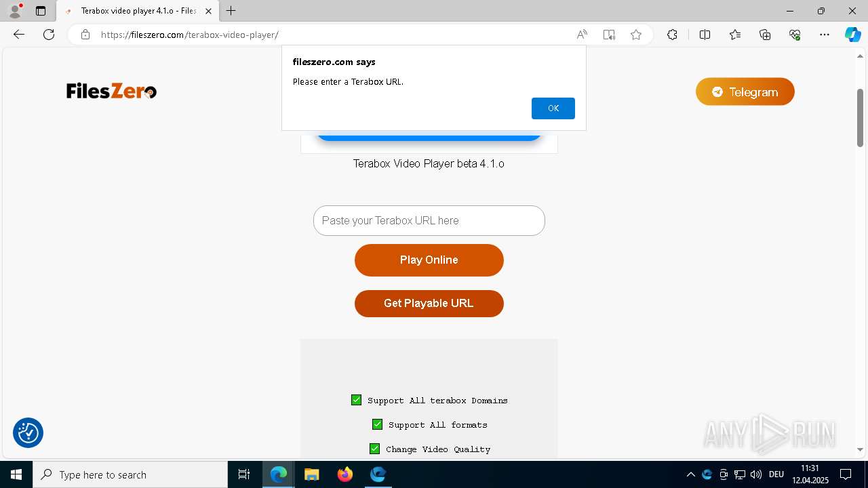
Task: Open the Windows Start menu
Action: 16,474
